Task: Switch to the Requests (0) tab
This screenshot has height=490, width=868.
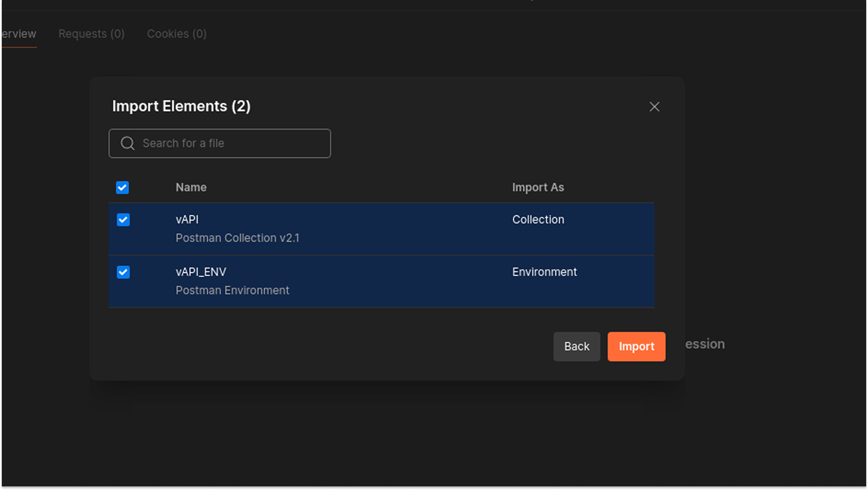Action: point(91,33)
